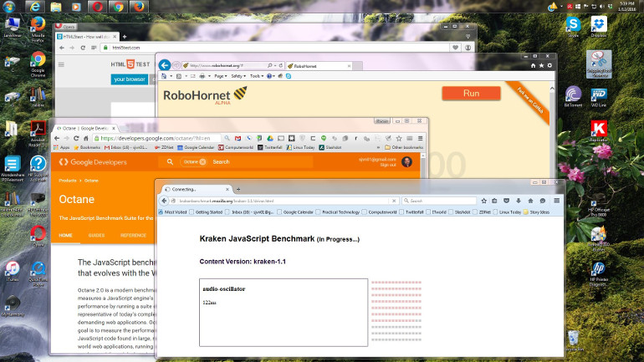
Task: Open Chrome's three-line menu
Action: (420, 138)
